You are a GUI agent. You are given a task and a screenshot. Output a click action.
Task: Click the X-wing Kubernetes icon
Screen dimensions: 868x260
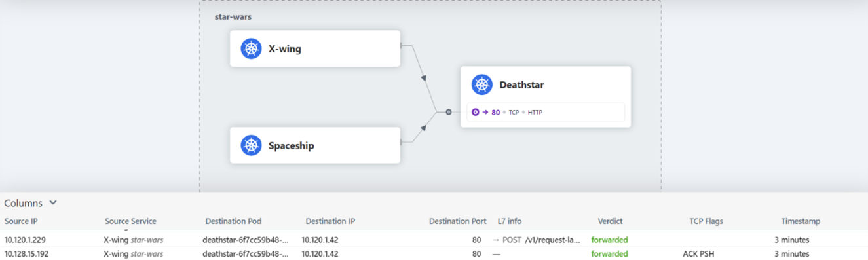(251, 48)
